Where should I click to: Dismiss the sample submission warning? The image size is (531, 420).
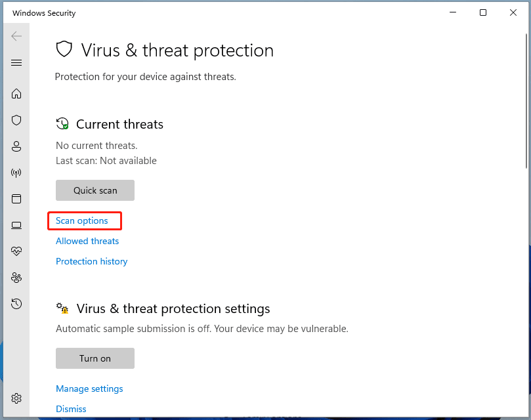[x=71, y=409]
